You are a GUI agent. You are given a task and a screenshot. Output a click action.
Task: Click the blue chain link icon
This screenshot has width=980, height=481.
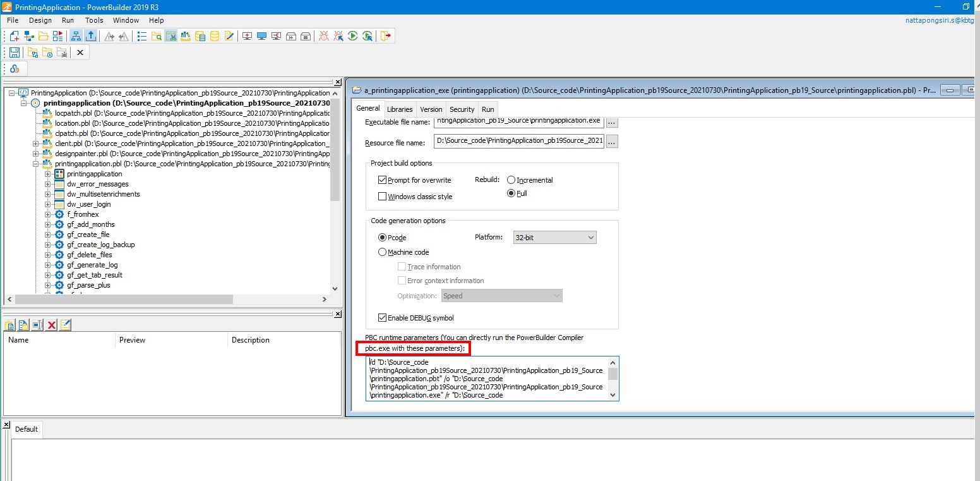pos(14,69)
